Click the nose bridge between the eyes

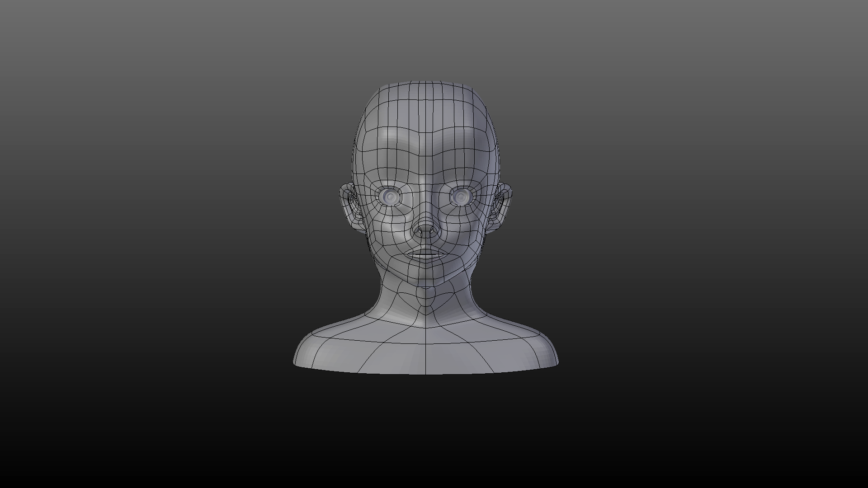click(425, 197)
